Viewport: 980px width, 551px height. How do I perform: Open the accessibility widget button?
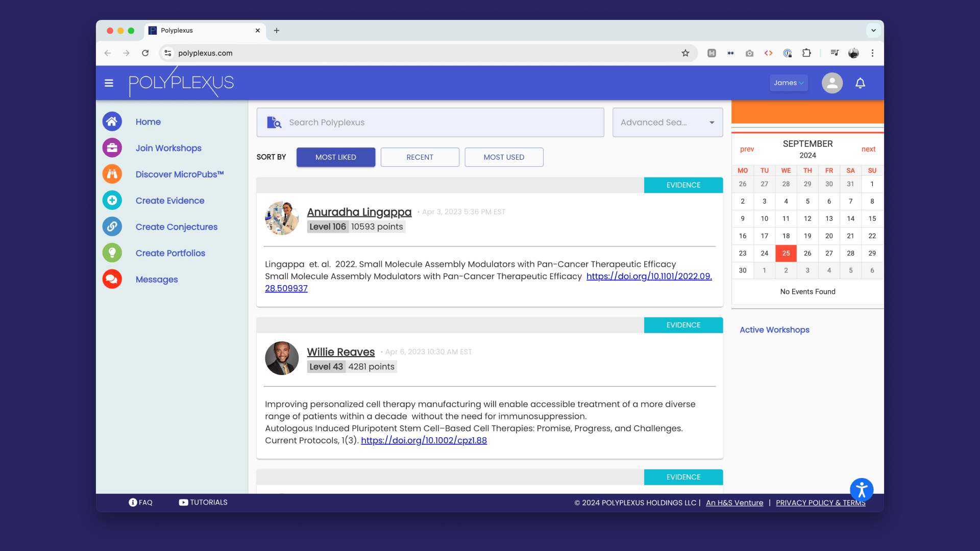[x=862, y=490]
